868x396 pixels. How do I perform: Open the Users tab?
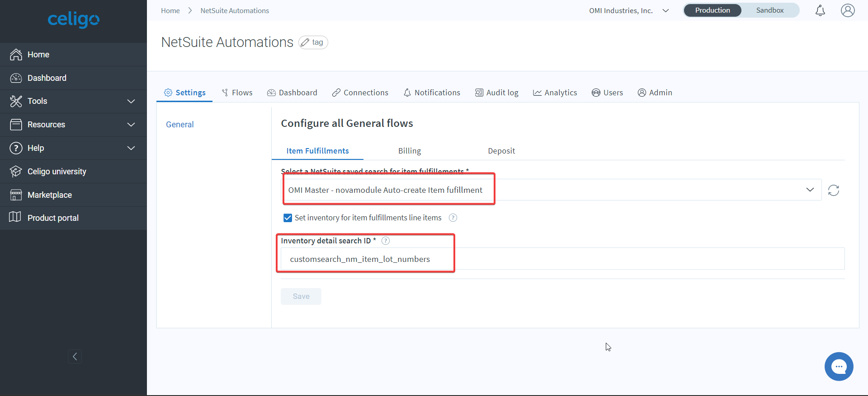click(x=607, y=93)
